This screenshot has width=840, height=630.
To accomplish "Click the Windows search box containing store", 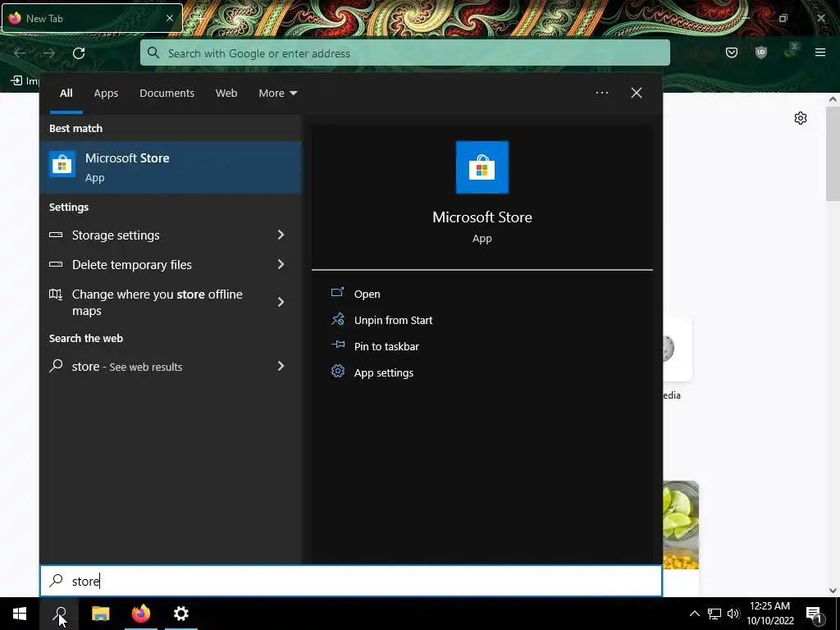I will point(351,581).
